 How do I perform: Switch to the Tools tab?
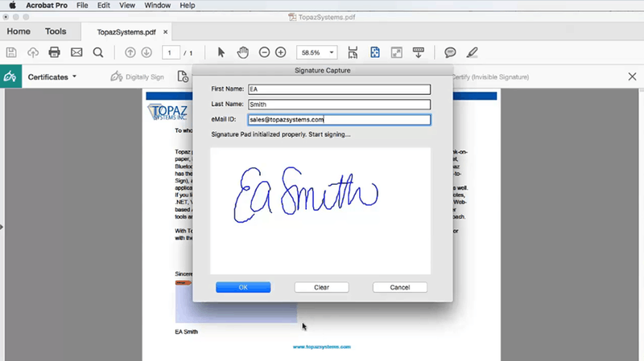click(56, 31)
